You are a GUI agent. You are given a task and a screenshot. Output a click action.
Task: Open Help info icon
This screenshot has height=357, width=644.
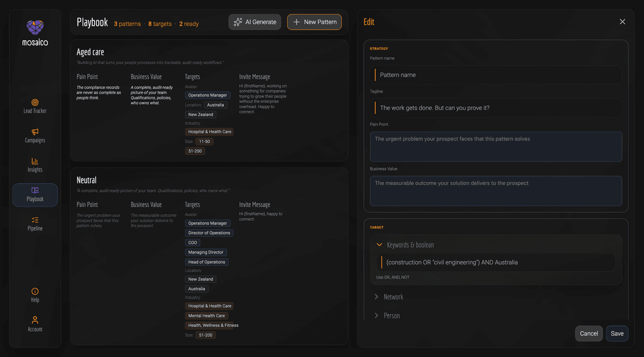coord(35,291)
